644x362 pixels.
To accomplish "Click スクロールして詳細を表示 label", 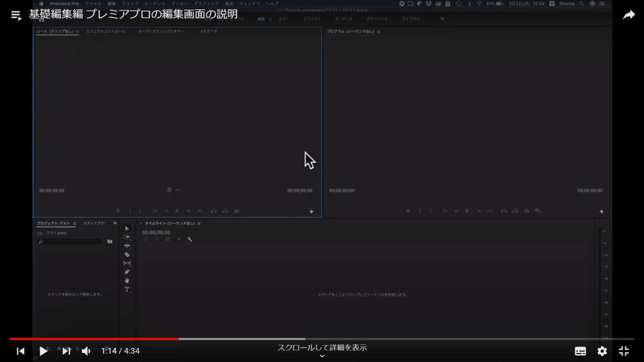I will point(322,348).
